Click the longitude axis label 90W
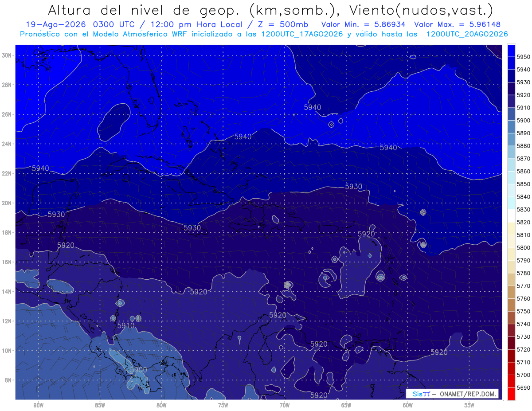The image size is (532, 411). 38,405
